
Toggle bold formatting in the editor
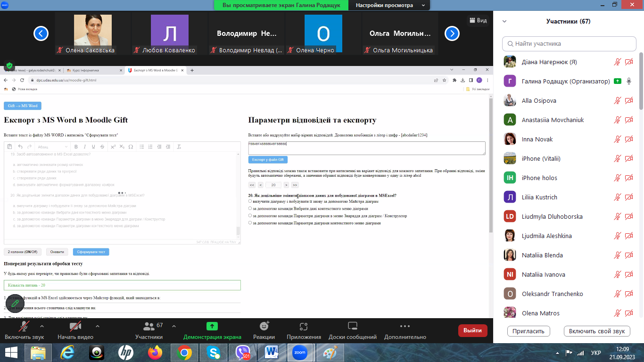76,147
